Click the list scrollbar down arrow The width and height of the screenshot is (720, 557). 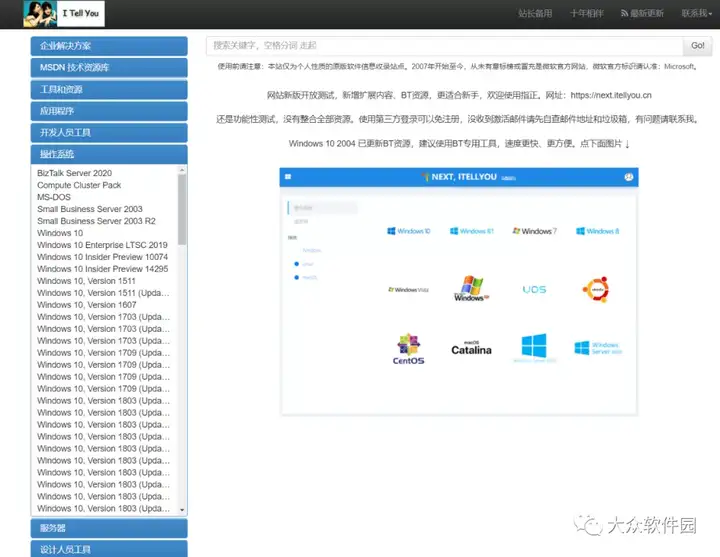(182, 510)
